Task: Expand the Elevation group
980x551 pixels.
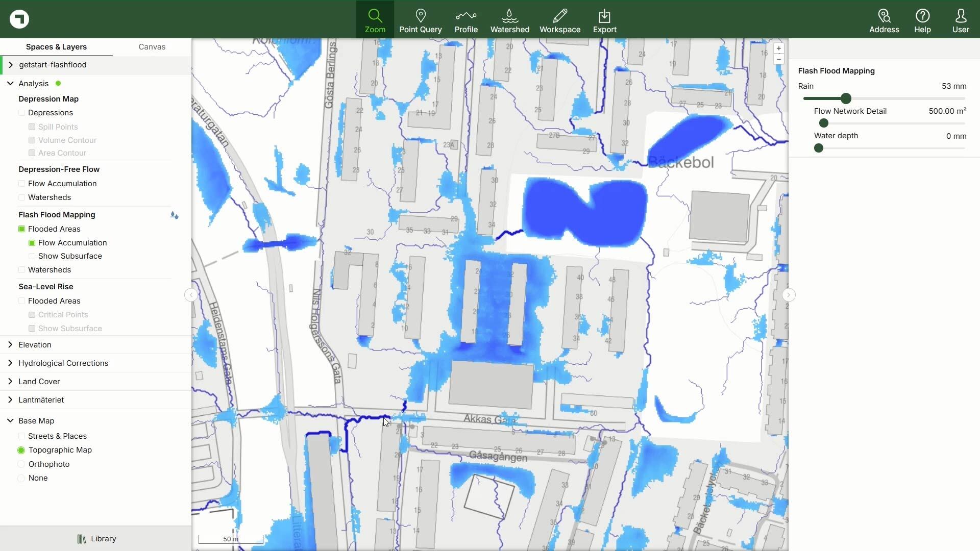Action: click(10, 345)
